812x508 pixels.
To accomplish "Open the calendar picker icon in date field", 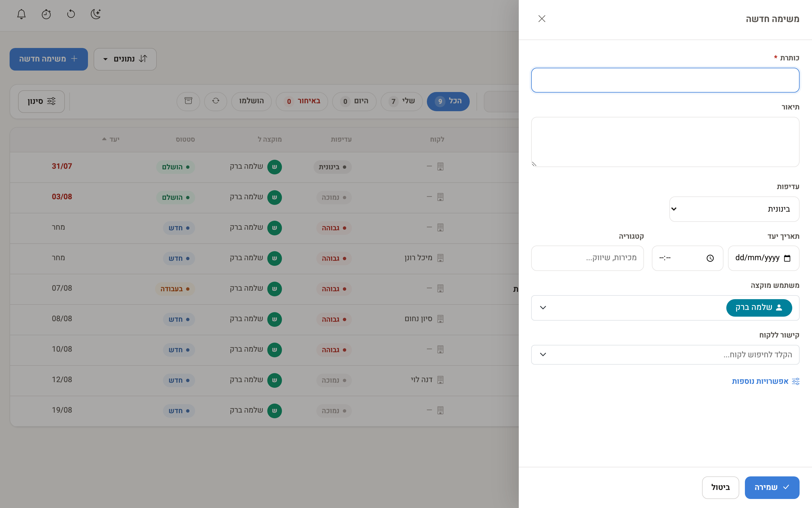I will click(787, 258).
